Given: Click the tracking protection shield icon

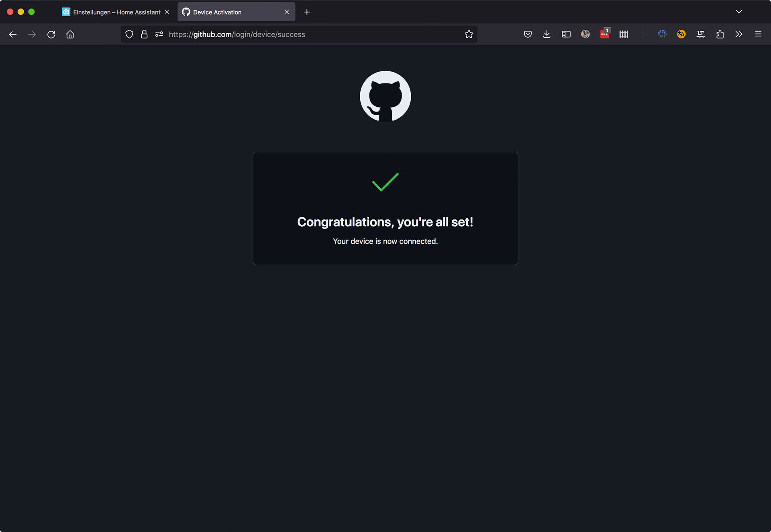Looking at the screenshot, I should tap(129, 35).
